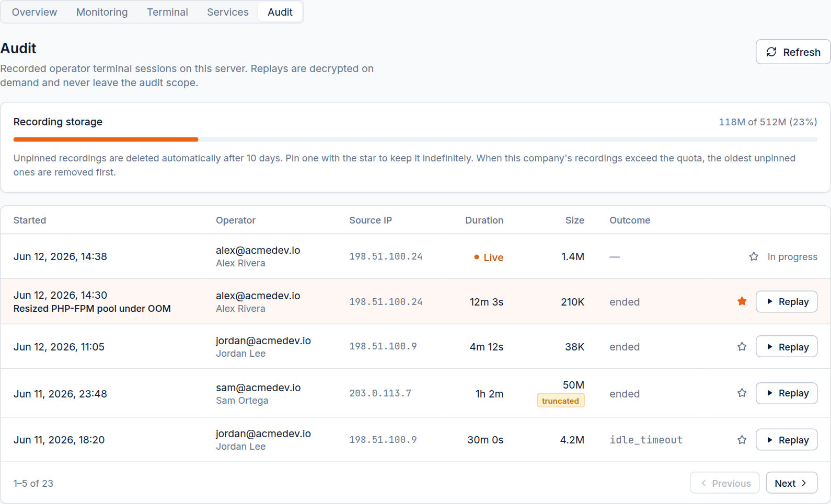Click '118M of 512M (23%)' usage text
The height and width of the screenshot is (504, 831).
click(768, 122)
